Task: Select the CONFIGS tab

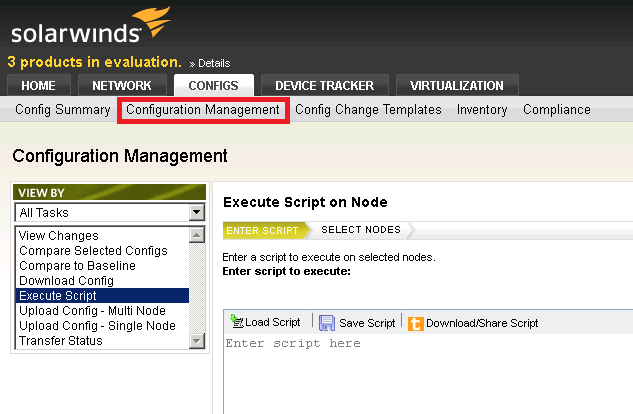Action: 214,86
